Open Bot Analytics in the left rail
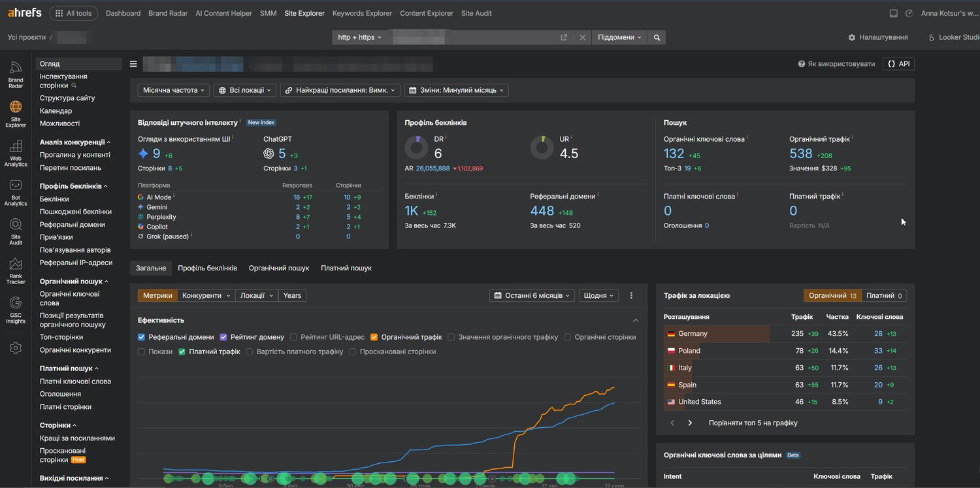 16,193
